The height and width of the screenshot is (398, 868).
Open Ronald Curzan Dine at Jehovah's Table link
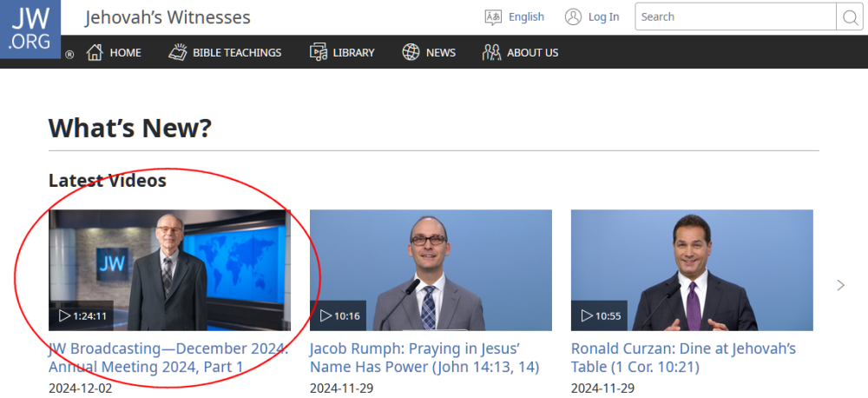click(683, 357)
